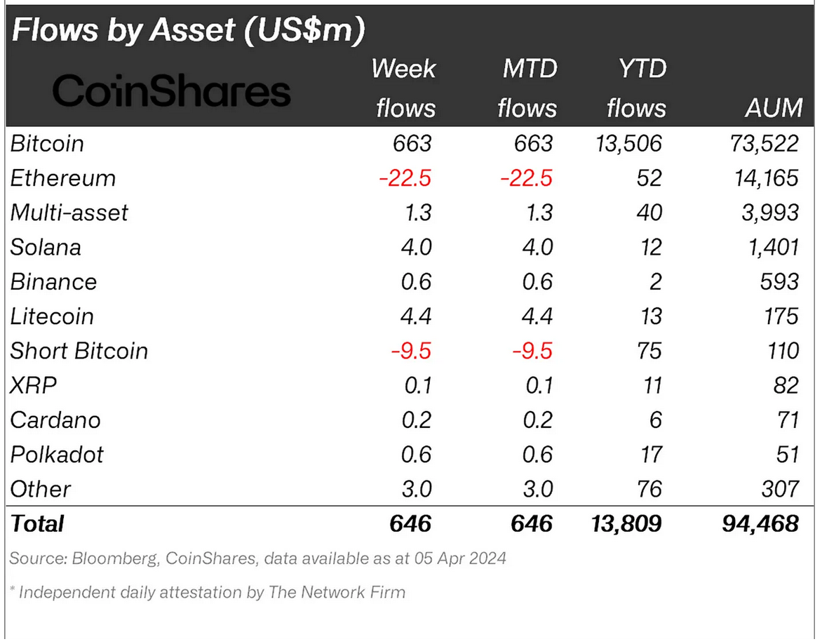Click the Solana row label
The width and height of the screenshot is (822, 644).
(46, 247)
